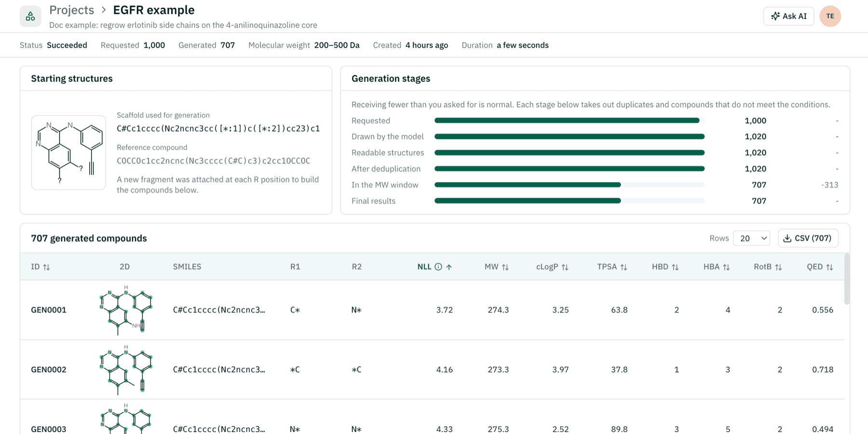The width and height of the screenshot is (868, 434).
Task: Click Molecular weight 200–500 Da value
Action: (x=337, y=45)
